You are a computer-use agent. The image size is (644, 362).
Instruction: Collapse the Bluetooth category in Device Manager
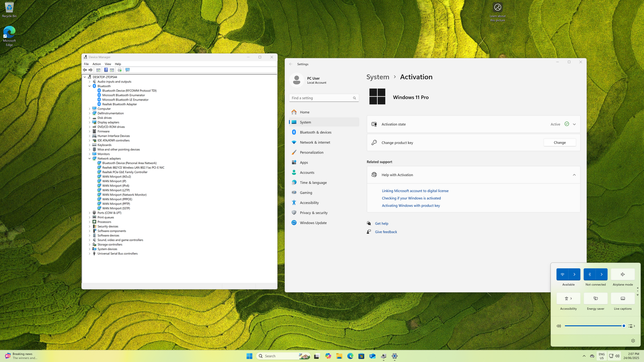[90, 86]
